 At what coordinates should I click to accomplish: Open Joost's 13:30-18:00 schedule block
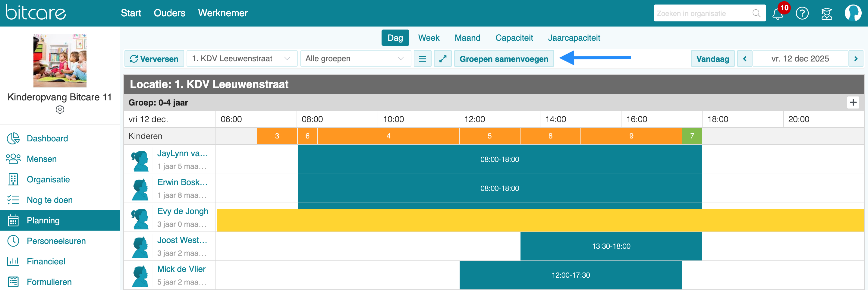611,246
